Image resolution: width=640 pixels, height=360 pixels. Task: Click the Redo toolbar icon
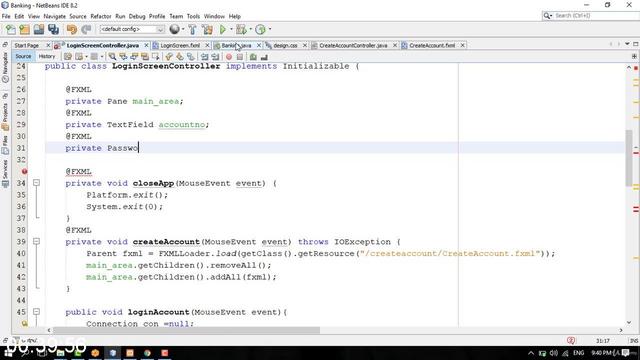tap(86, 29)
